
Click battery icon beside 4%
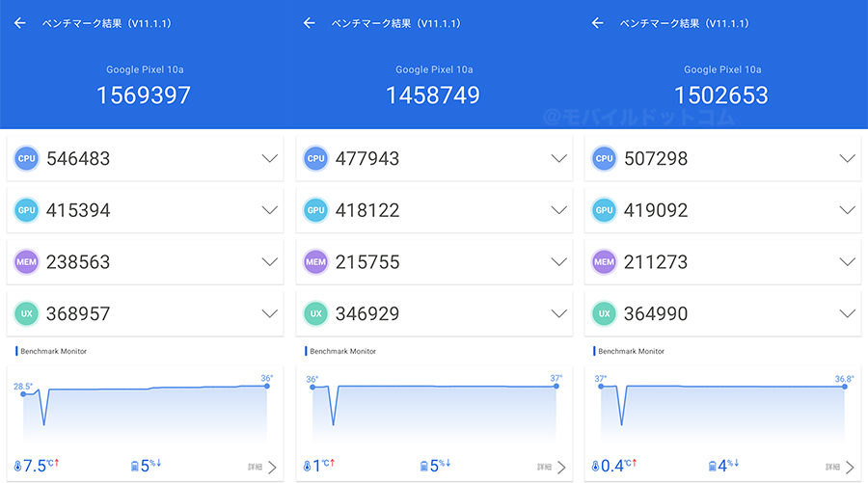click(713, 467)
